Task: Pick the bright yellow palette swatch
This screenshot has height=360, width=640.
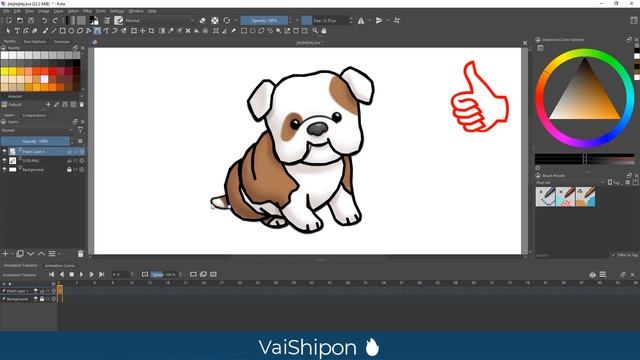Action: pyautogui.click(x=4, y=71)
